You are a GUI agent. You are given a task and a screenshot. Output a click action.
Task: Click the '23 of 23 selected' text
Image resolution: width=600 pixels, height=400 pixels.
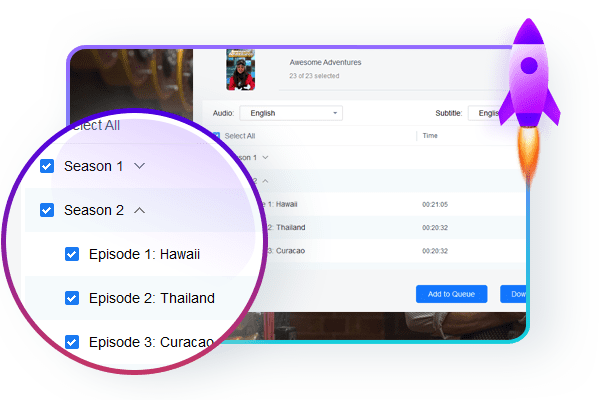pos(314,76)
